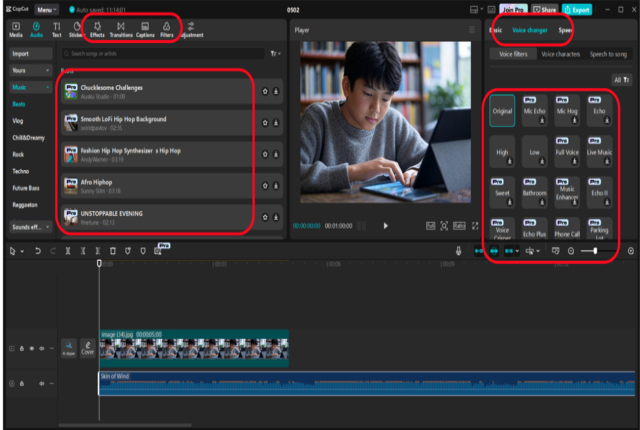Toggle visibility of the video track
Image resolution: width=640 pixels, height=430 pixels.
pyautogui.click(x=31, y=348)
